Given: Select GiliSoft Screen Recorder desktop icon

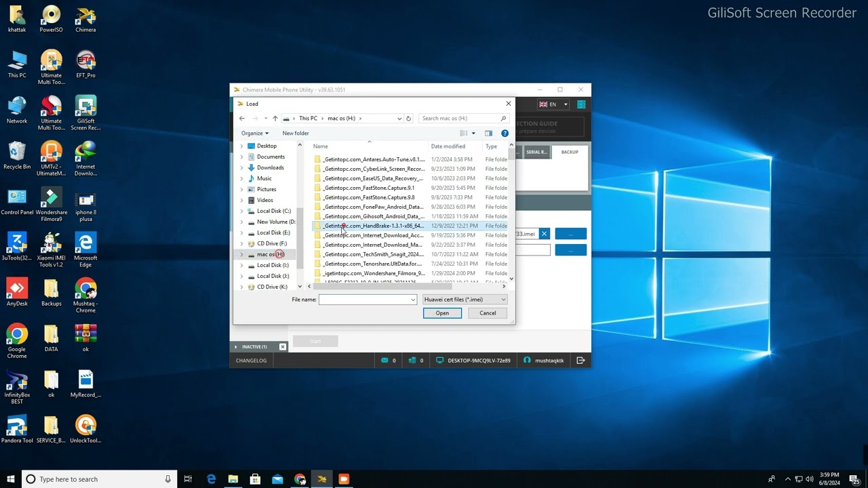Looking at the screenshot, I should tap(85, 113).
